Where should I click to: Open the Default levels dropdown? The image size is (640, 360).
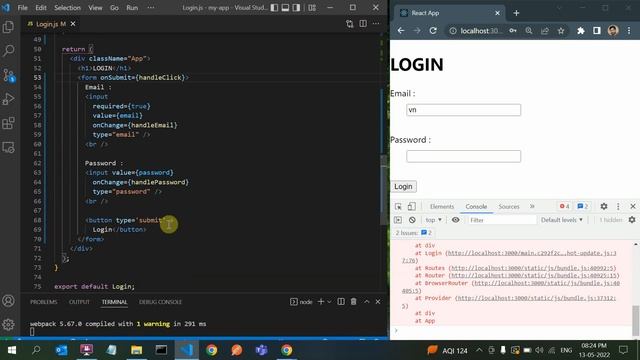click(562, 220)
